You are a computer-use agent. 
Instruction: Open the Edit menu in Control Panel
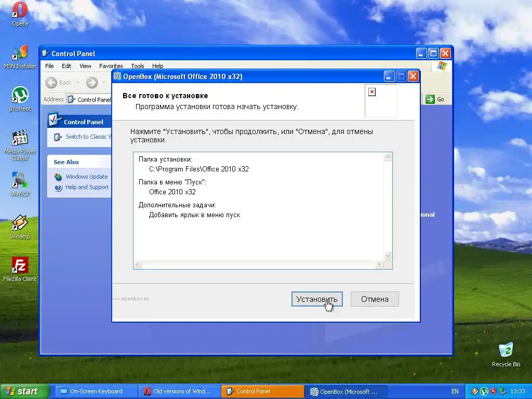click(x=66, y=66)
